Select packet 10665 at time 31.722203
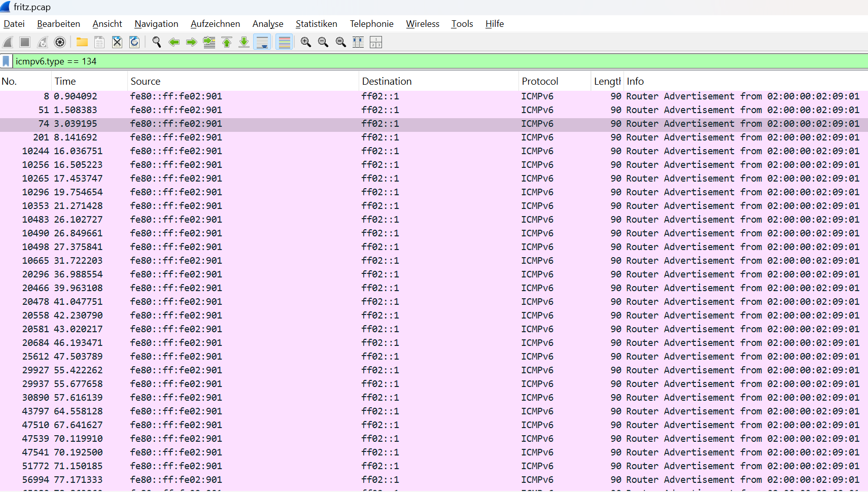This screenshot has width=868, height=492. [x=434, y=261]
